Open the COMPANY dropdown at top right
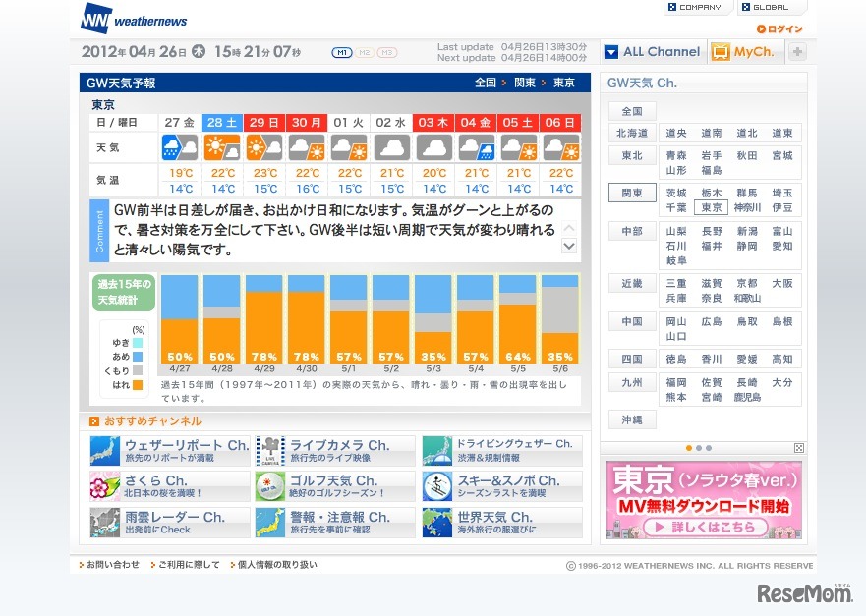This screenshot has height=616, width=866. coord(696,7)
